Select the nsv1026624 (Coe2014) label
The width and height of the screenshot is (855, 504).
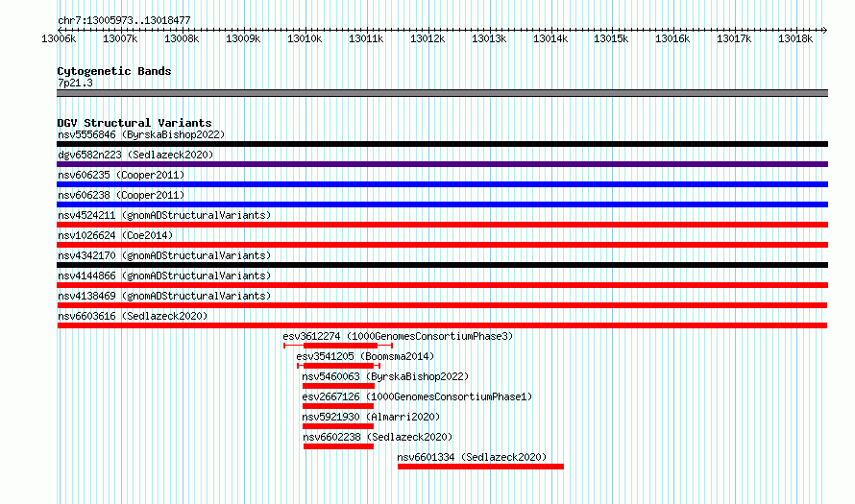coord(115,235)
